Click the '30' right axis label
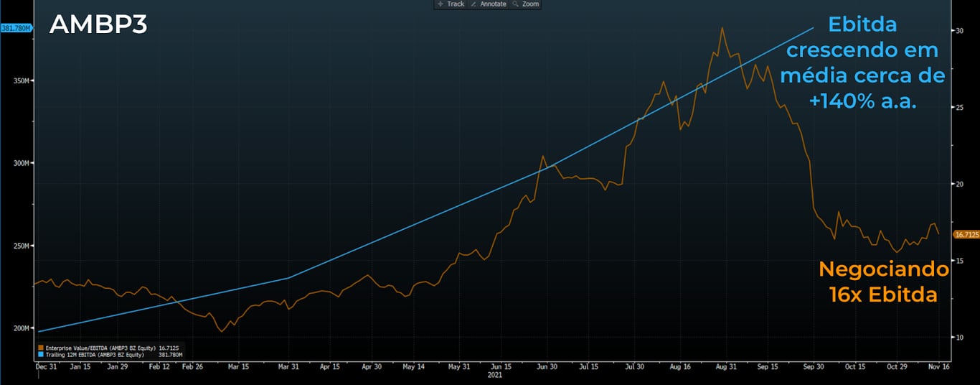Screen dimensions: 980x385 (x=958, y=31)
